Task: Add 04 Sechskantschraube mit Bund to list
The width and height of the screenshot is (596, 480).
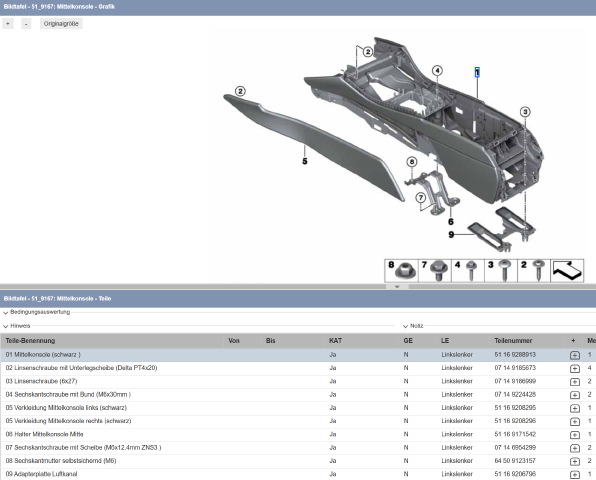Action: (x=575, y=395)
